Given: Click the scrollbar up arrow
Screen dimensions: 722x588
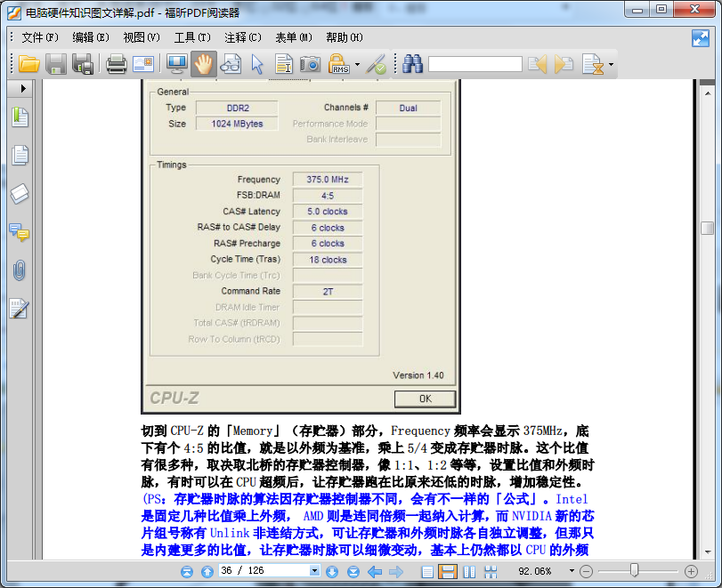Looking at the screenshot, I should 707,93.
